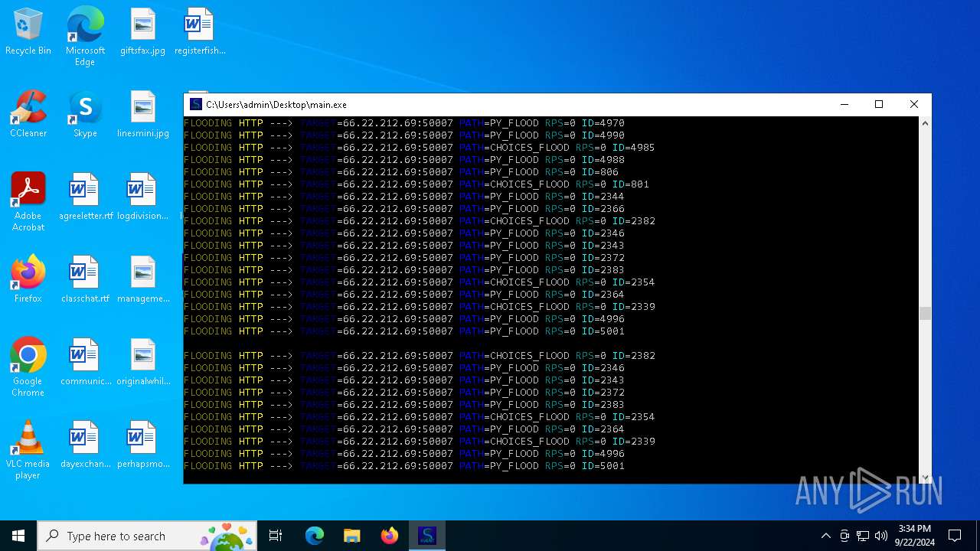Image resolution: width=980 pixels, height=551 pixels.
Task: Click the taskbar search box
Action: [x=149, y=536]
